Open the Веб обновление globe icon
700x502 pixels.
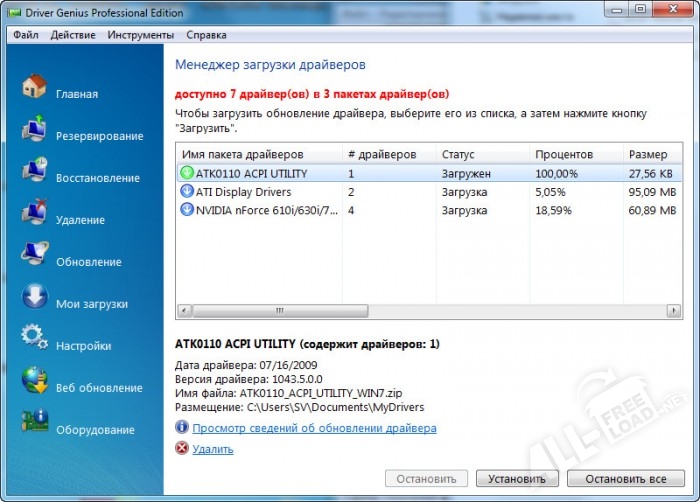tap(34, 382)
